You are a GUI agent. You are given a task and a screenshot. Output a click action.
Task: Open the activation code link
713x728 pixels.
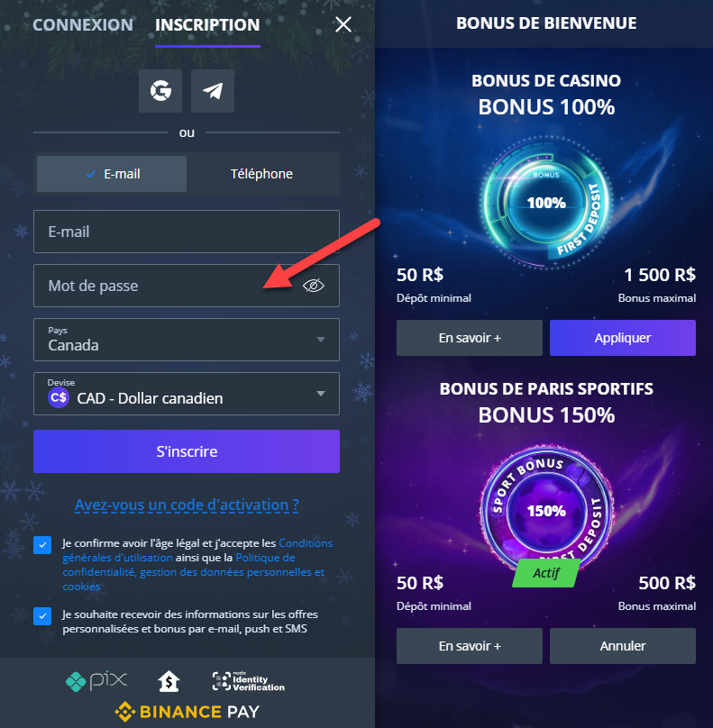pyautogui.click(x=187, y=505)
